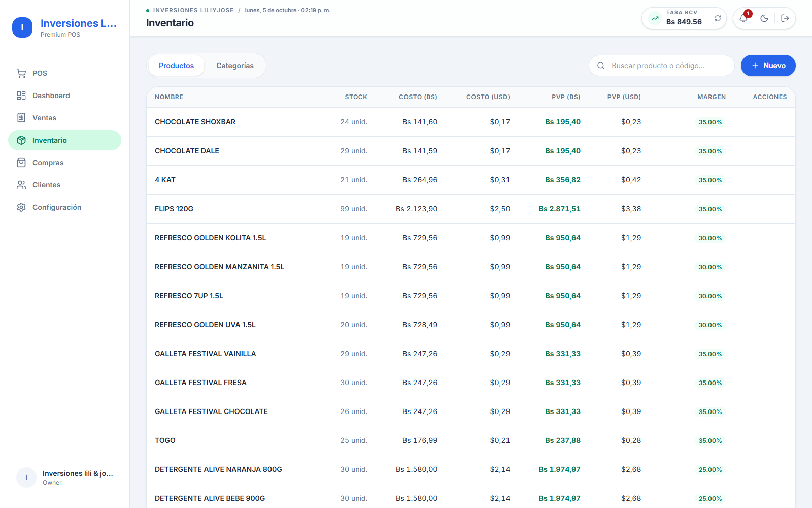Go to Ventas section
Screen dimensions: 812x508
click(x=64, y=118)
